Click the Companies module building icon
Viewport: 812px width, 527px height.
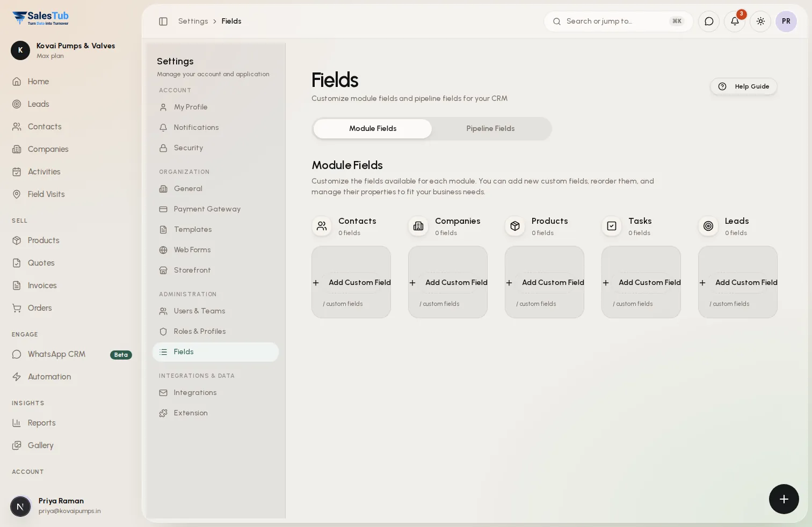coord(418,226)
